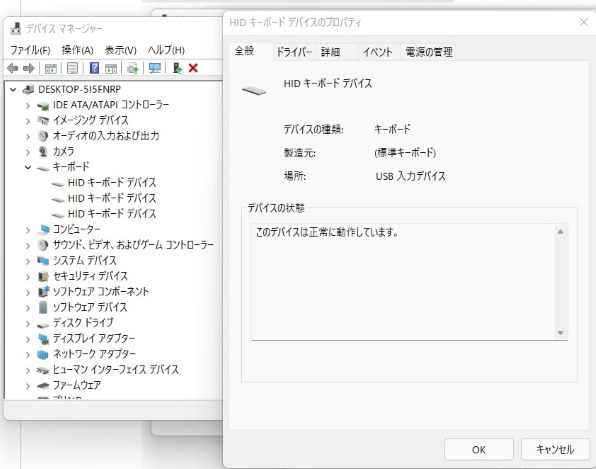The image size is (596, 469).
Task: Open the 操作(A) menu
Action: [x=78, y=50]
